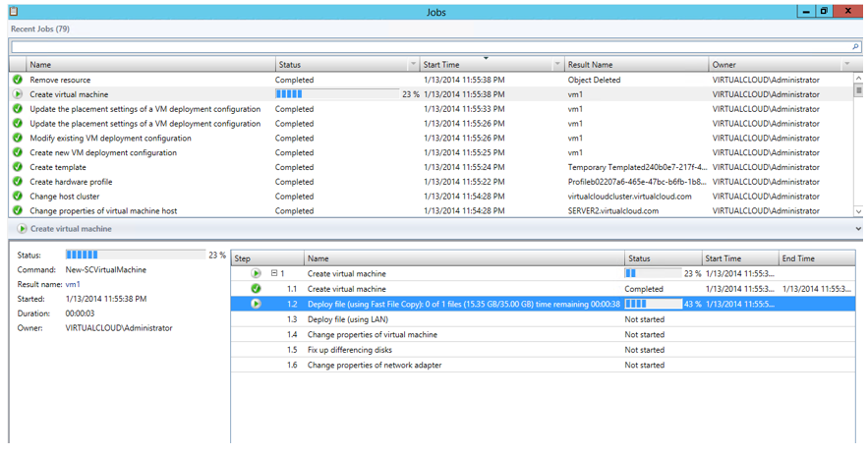Image resolution: width=868 pixels, height=455 pixels.
Task: Click the green check icon for step 1.1
Action: [256, 289]
